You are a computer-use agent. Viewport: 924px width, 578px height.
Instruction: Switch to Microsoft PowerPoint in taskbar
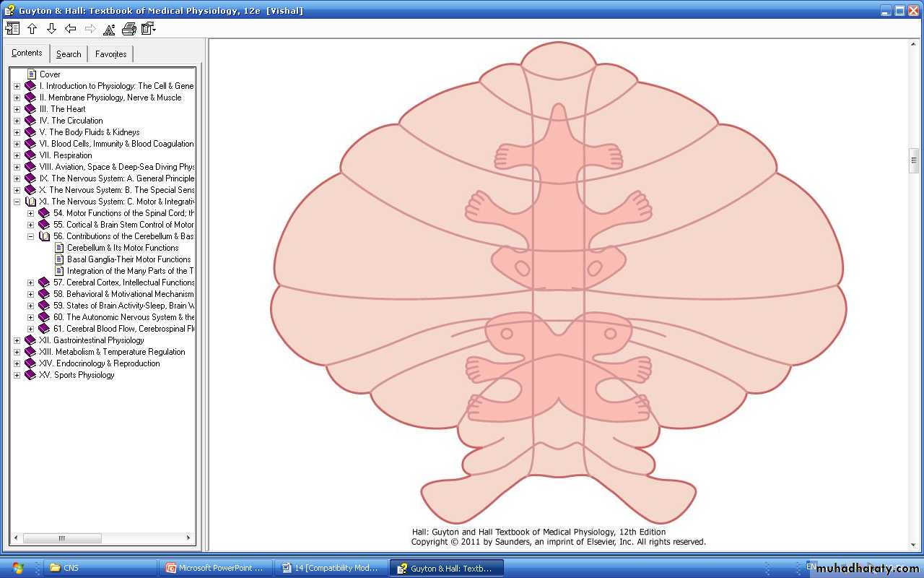click(215, 568)
